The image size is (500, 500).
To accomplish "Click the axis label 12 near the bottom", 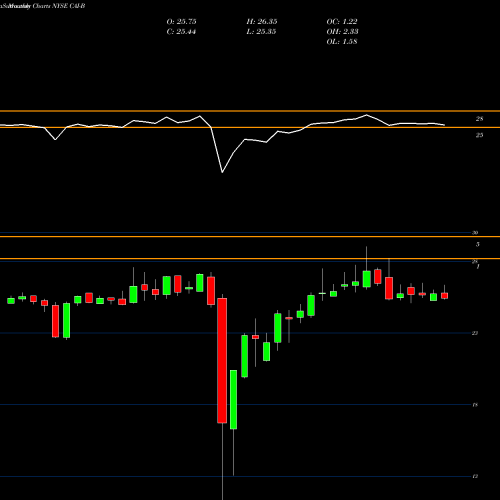I will [x=475, y=476].
